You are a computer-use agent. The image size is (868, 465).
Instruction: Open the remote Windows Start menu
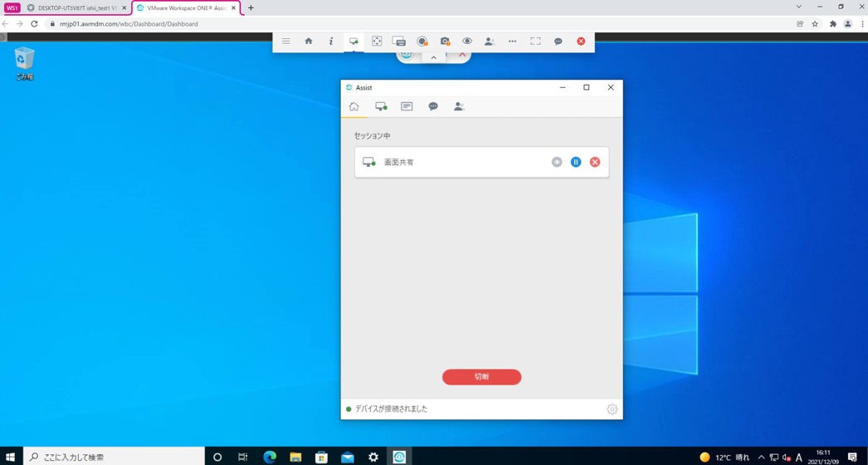point(11,458)
